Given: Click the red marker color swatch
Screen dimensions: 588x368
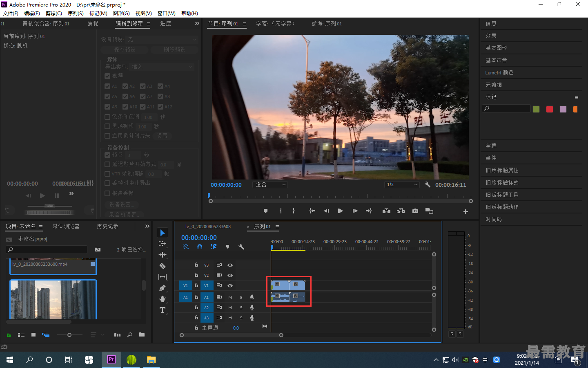Looking at the screenshot, I should tap(550, 109).
